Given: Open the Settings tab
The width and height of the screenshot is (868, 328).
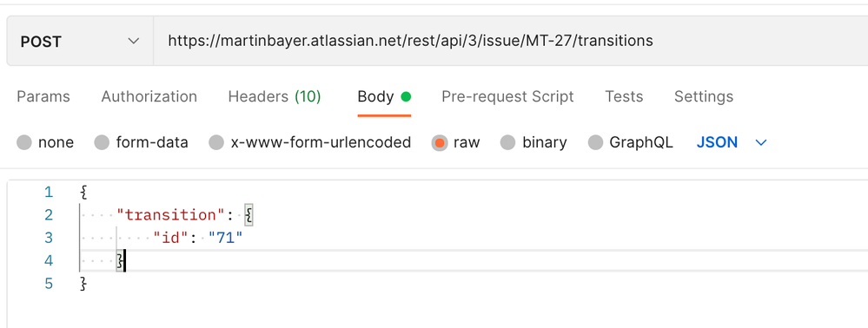Looking at the screenshot, I should (x=704, y=97).
